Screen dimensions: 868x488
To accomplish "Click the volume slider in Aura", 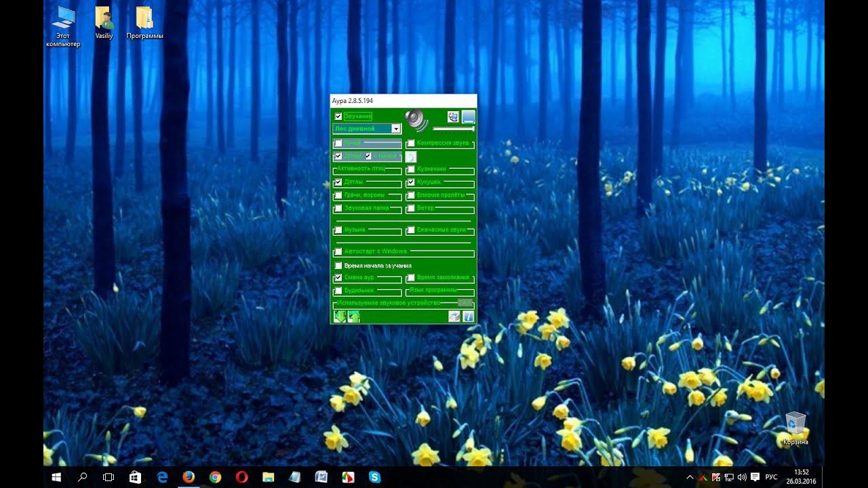I will [453, 129].
